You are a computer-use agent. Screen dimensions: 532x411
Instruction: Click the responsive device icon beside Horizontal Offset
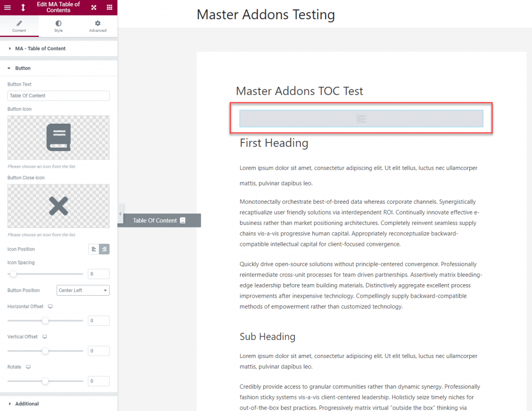pyautogui.click(x=50, y=307)
